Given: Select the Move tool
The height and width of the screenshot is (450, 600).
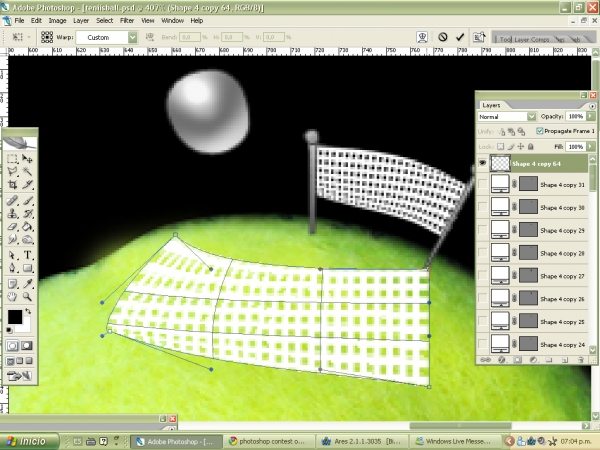Looking at the screenshot, I should [27, 158].
